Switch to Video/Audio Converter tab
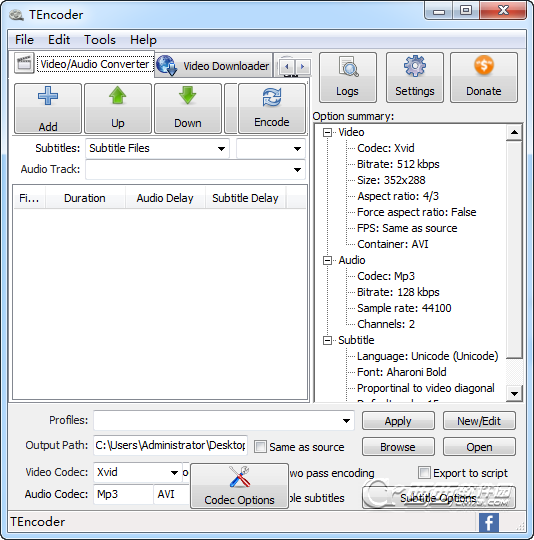The height and width of the screenshot is (540, 534). (95, 64)
